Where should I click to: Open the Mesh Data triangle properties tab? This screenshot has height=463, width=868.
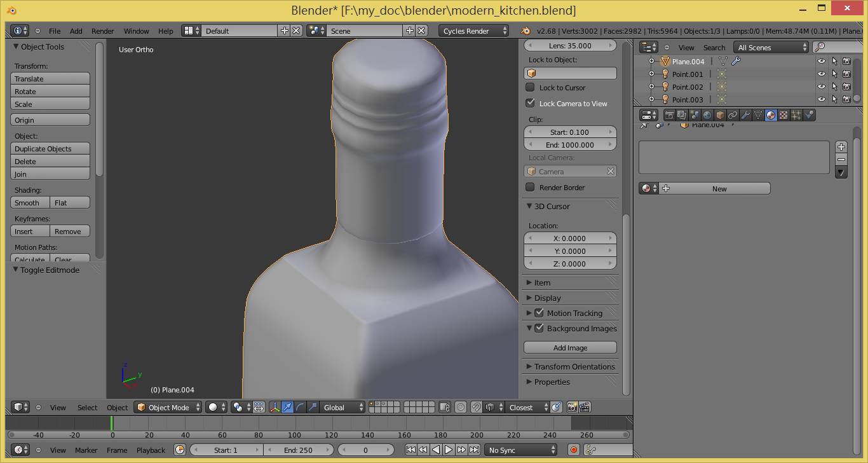tap(758, 115)
